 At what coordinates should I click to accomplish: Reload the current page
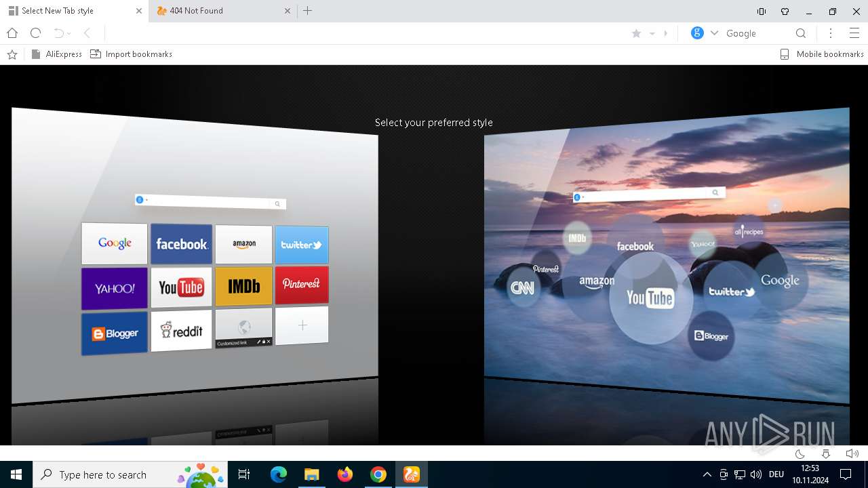point(36,33)
